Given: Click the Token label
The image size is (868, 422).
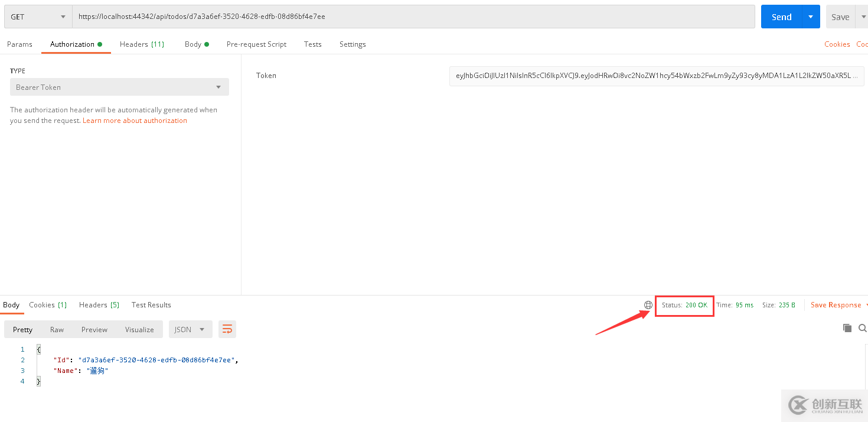Looking at the screenshot, I should (x=266, y=76).
